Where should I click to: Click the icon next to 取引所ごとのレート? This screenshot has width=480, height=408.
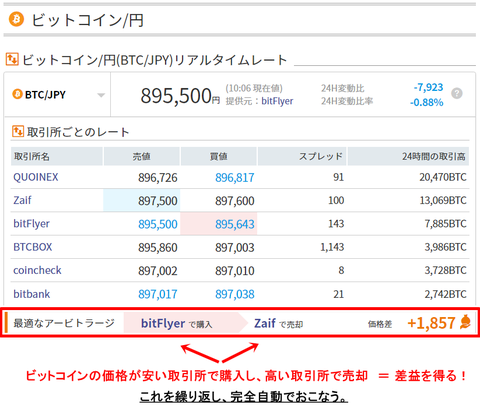coord(18,131)
